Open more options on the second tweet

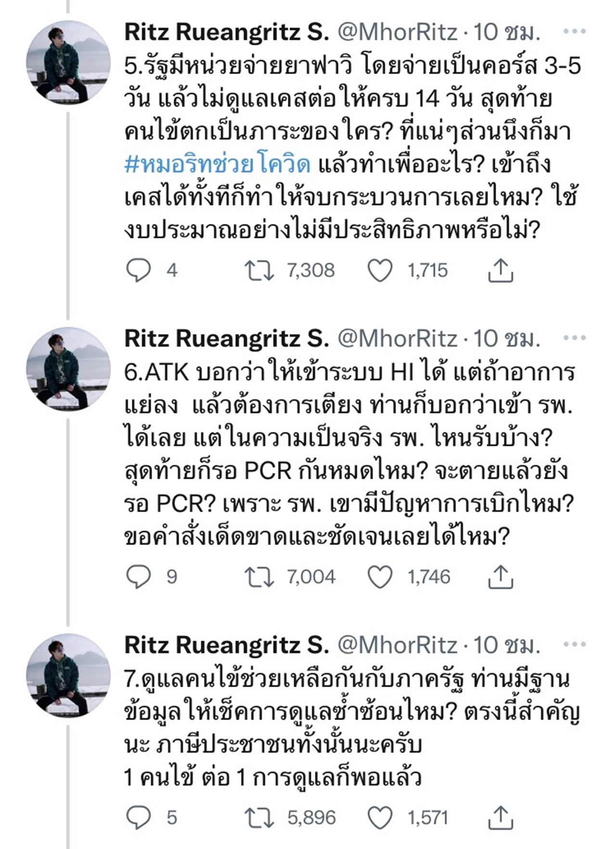[x=575, y=338]
